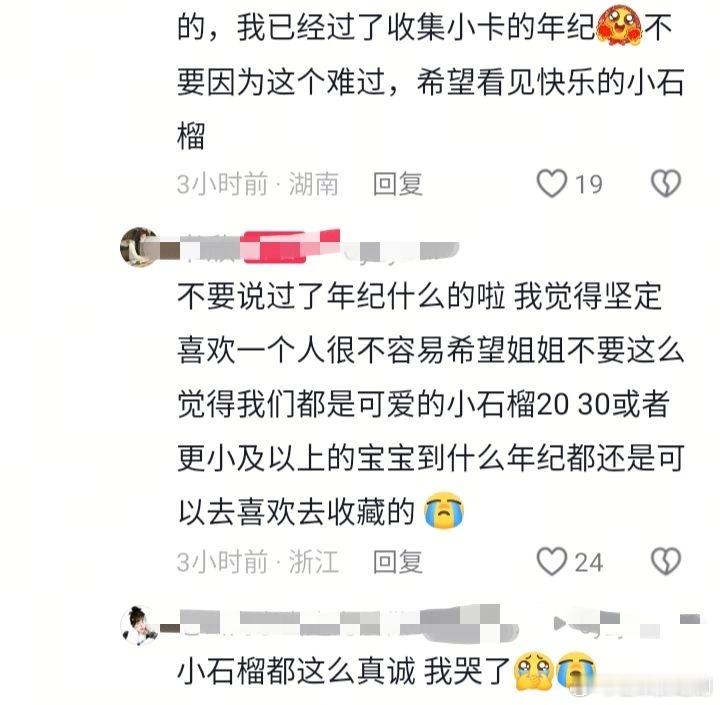This screenshot has width=720, height=705.
Task: Select the comment text 小石榴都这么真诚
Action: pyautogui.click(x=296, y=671)
